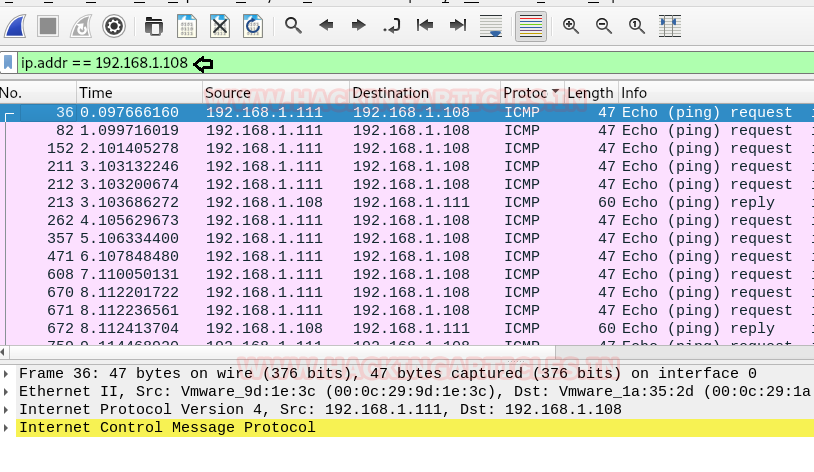The image size is (814, 472).
Task: Select packet number 357
Action: click(407, 238)
